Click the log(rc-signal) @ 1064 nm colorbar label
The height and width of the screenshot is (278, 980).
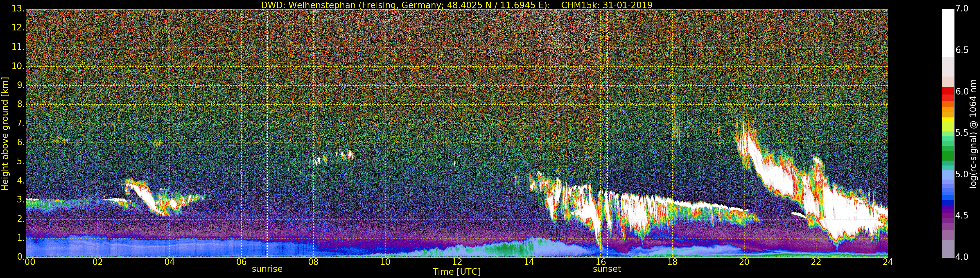[x=973, y=133]
